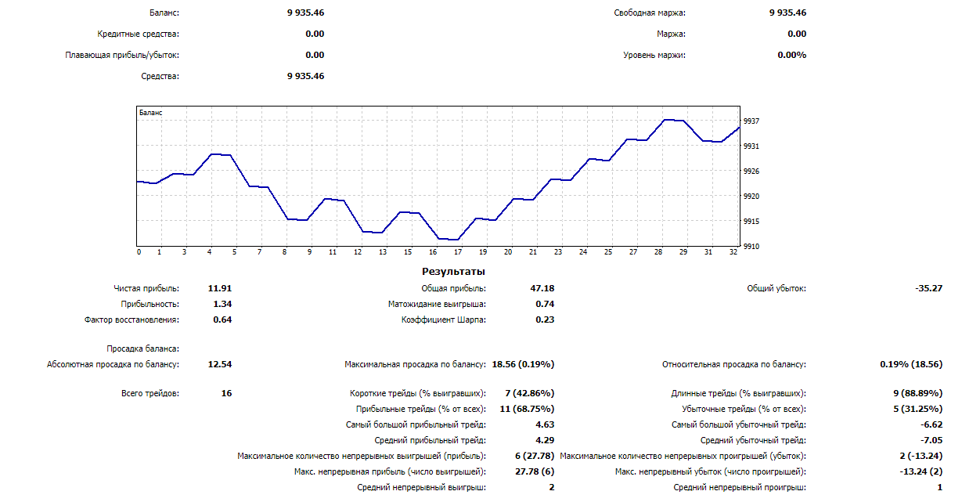Click the "Общая прибыль:" label
This screenshot has width=980, height=502.
pyautogui.click(x=454, y=288)
